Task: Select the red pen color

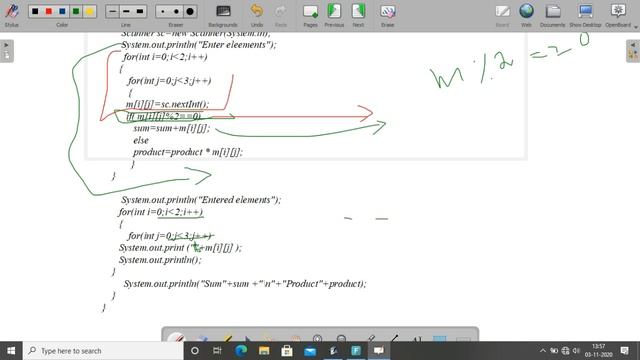Action: 49,11
